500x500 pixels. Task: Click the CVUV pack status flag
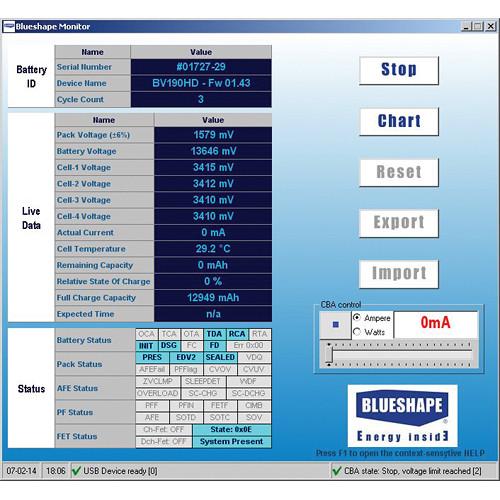[254, 369]
